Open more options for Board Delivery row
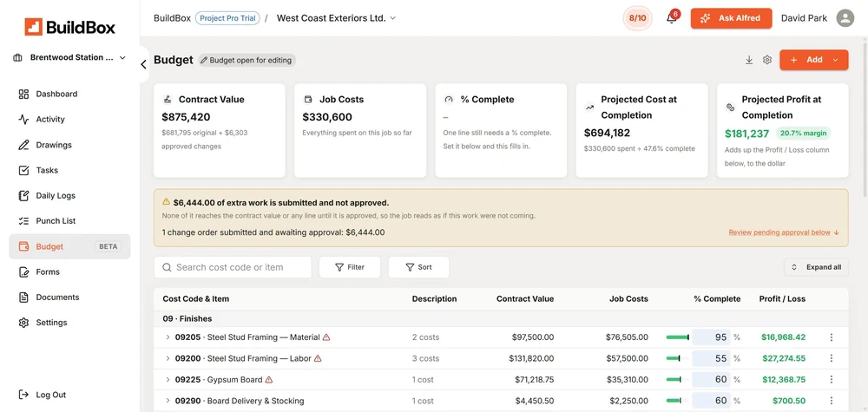 click(832, 401)
